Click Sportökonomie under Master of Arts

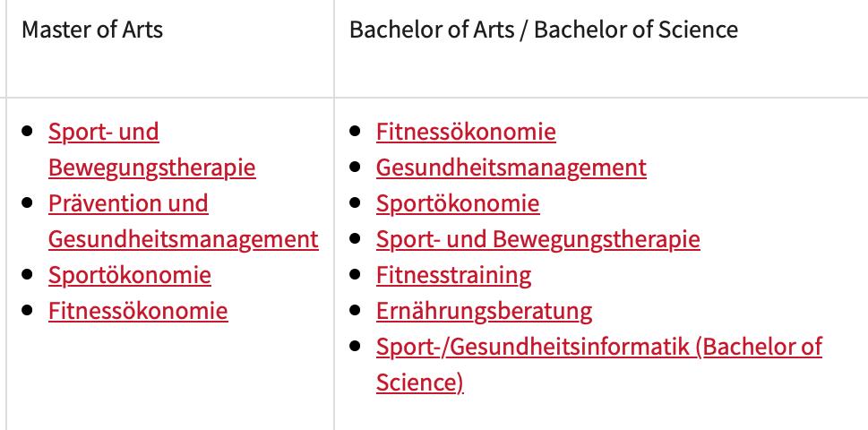[x=130, y=275]
